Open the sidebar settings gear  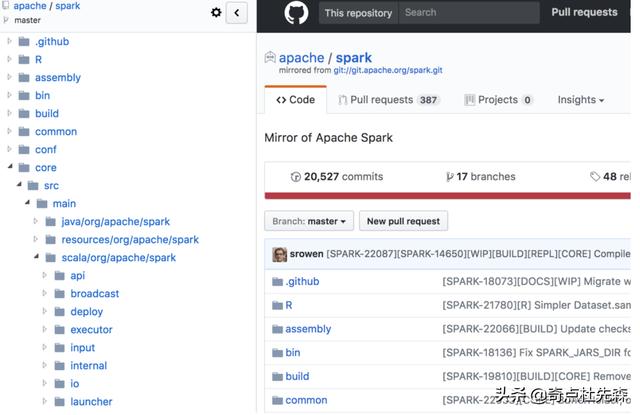point(216,13)
